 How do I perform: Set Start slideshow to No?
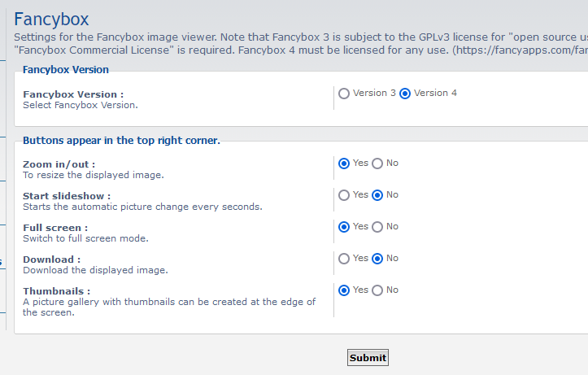(377, 195)
